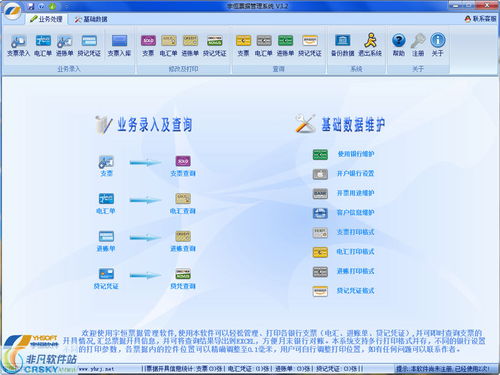This screenshot has height=375, width=500.
Task: Open 客户信息维护 in 基础数据维护 list
Action: [x=343, y=213]
